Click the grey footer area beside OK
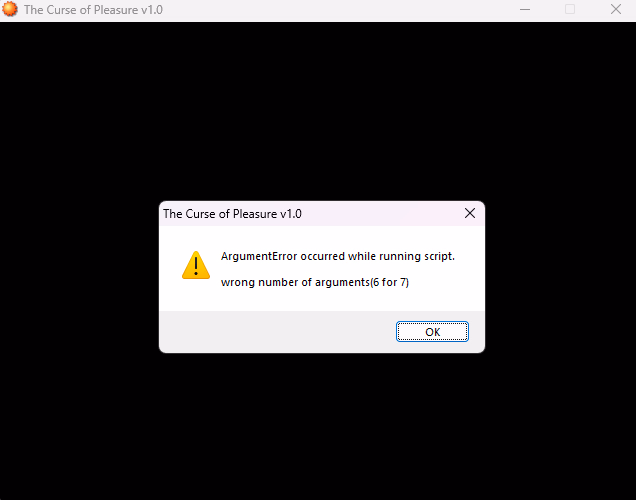The width and height of the screenshot is (636, 500). pyautogui.click(x=276, y=332)
